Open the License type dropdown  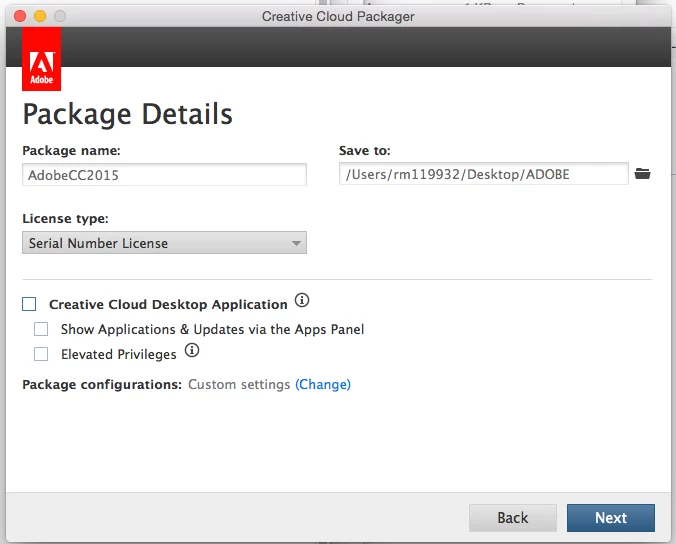pos(164,243)
